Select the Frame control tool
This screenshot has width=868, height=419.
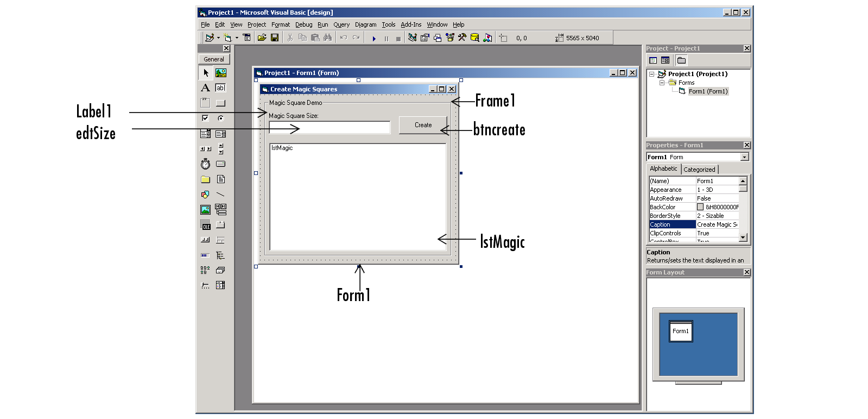pos(206,103)
